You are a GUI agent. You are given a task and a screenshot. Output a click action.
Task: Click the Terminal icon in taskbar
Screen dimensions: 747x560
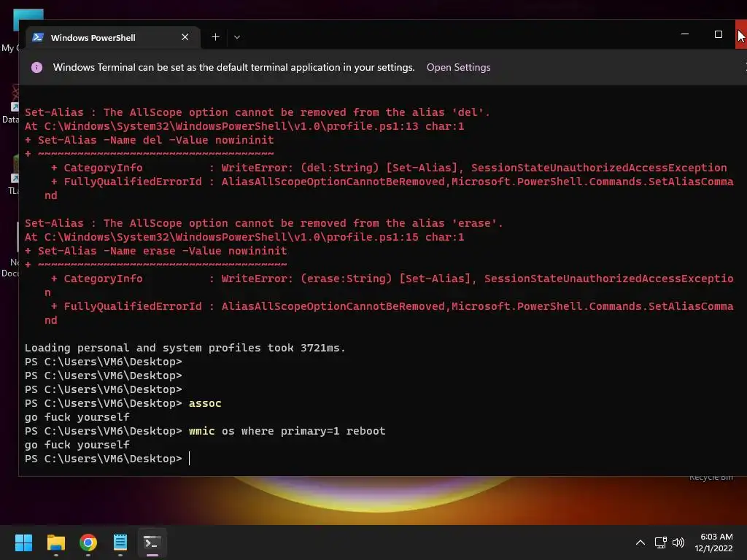click(x=152, y=542)
